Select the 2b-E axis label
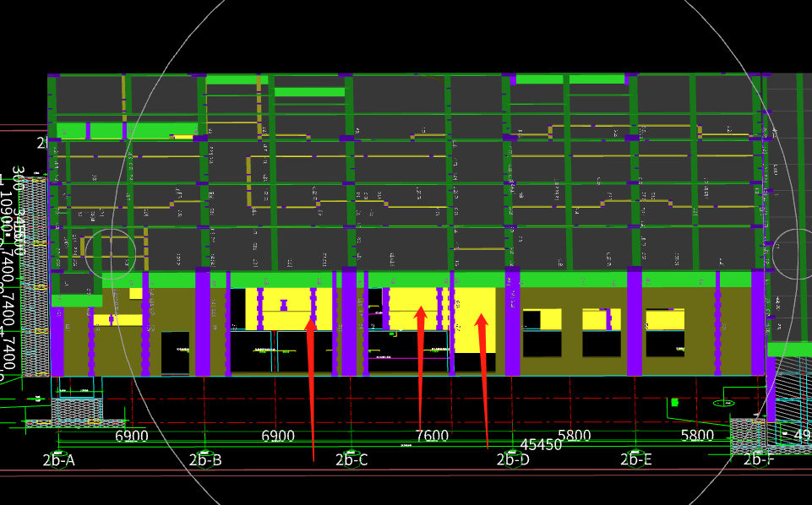This screenshot has width=812, height=505. (636, 459)
